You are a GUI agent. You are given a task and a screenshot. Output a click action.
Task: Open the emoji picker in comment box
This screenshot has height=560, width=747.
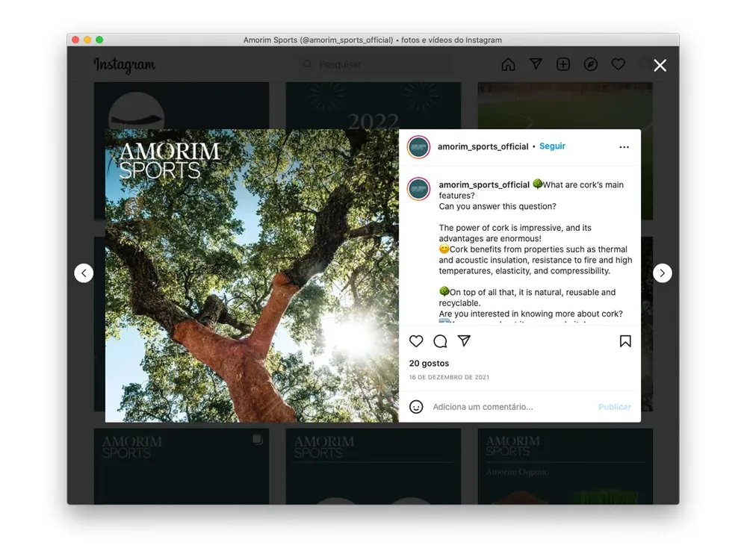[416, 407]
